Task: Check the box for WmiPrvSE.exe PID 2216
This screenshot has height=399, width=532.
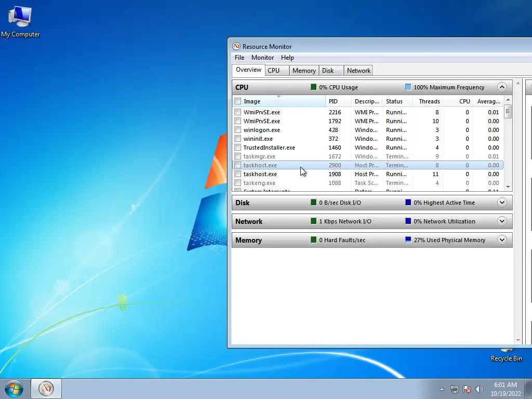Action: [x=238, y=112]
